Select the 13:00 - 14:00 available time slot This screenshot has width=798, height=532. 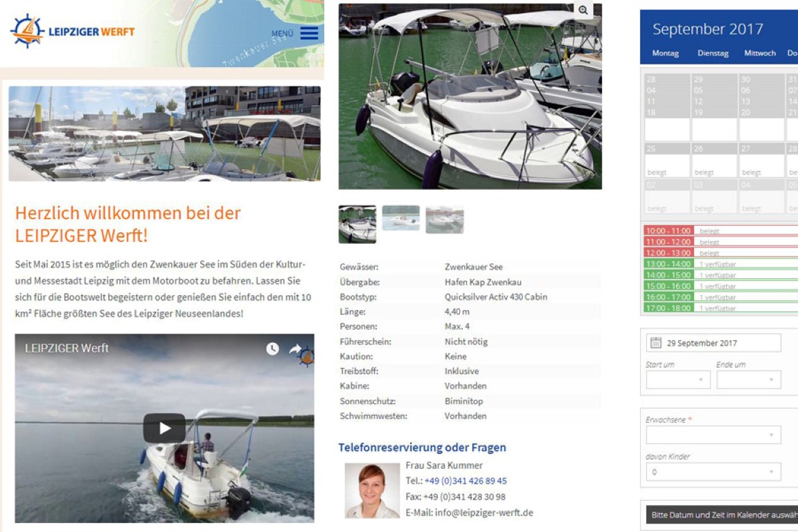[668, 264]
